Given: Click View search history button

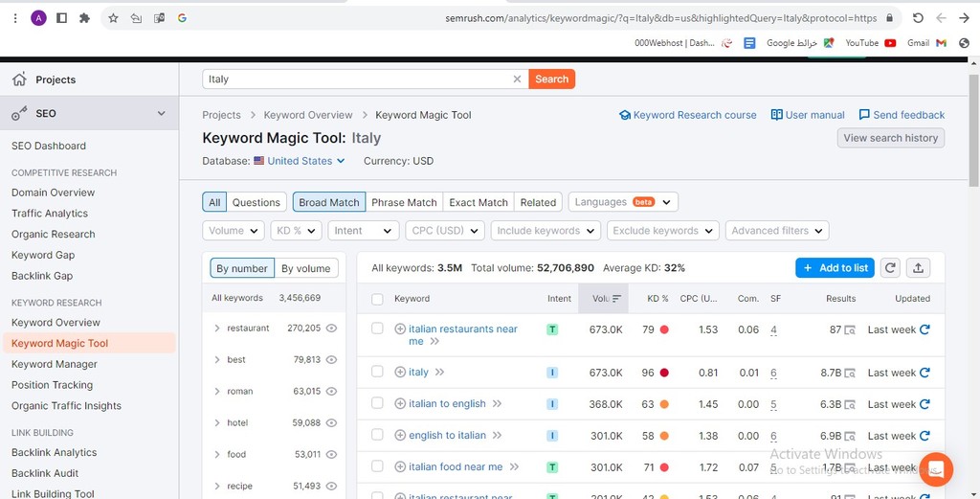Looking at the screenshot, I should coord(891,138).
